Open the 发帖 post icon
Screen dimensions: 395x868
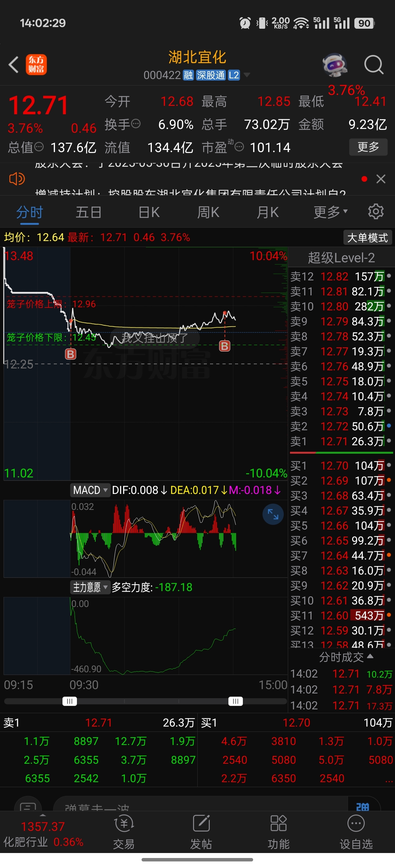201,832
